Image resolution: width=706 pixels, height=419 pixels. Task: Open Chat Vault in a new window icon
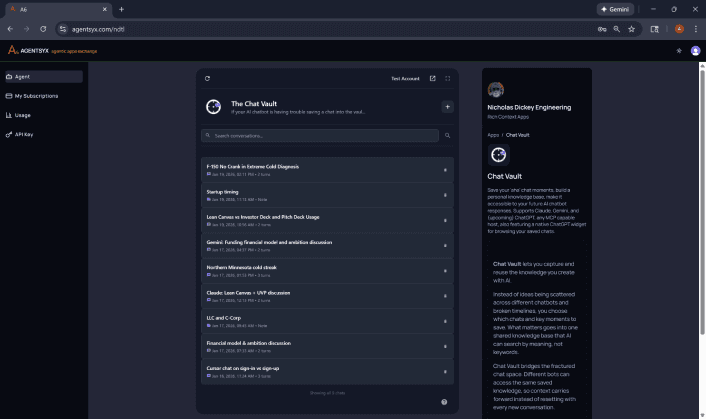click(433, 78)
